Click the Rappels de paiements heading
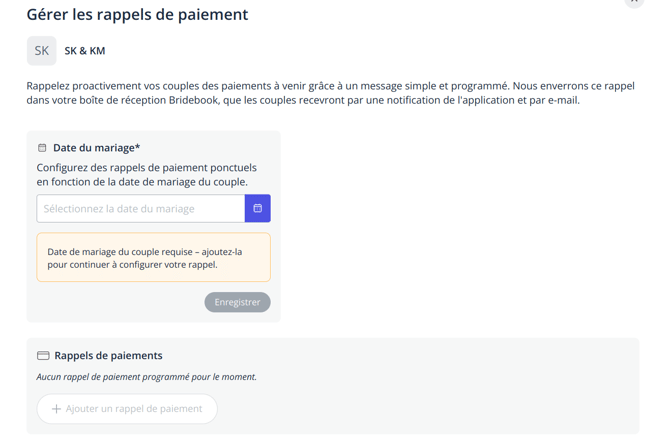Viewport: 670px width, 447px height. point(108,355)
